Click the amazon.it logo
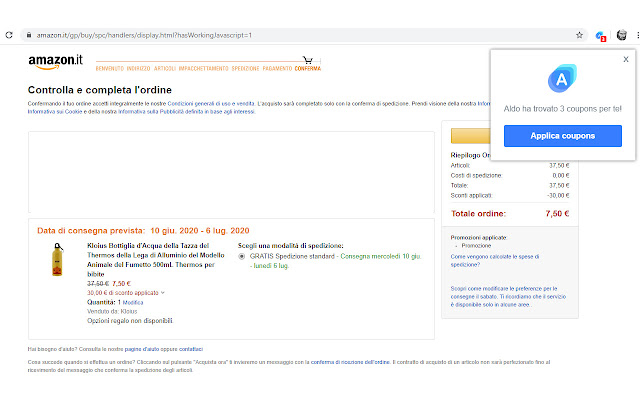Image resolution: width=640 pixels, height=400 pixels. click(55, 62)
